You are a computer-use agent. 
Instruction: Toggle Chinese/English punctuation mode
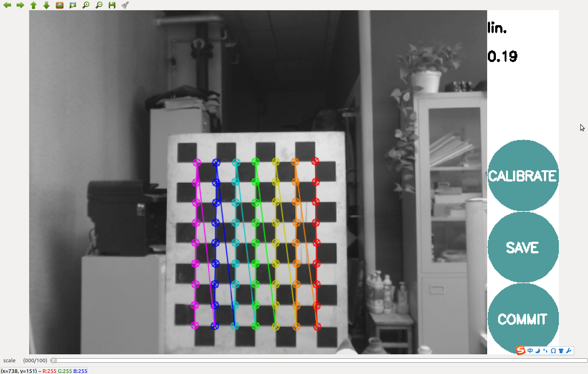(545, 351)
